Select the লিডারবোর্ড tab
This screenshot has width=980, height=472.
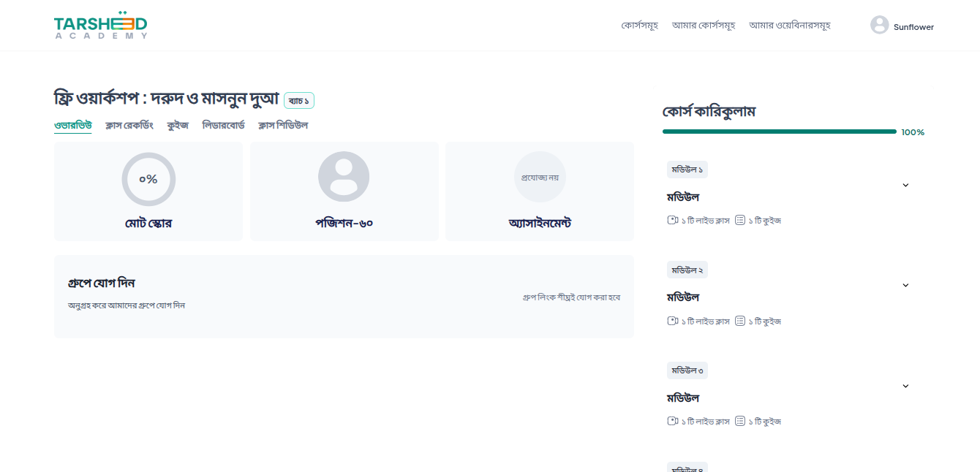pos(223,125)
